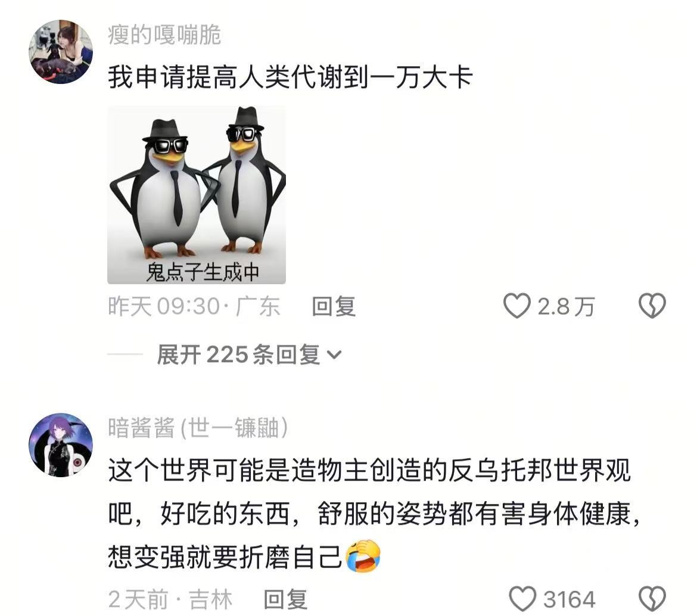697x616 pixels.
Task: Click 展开 225 条回复 text
Action: click(238, 354)
